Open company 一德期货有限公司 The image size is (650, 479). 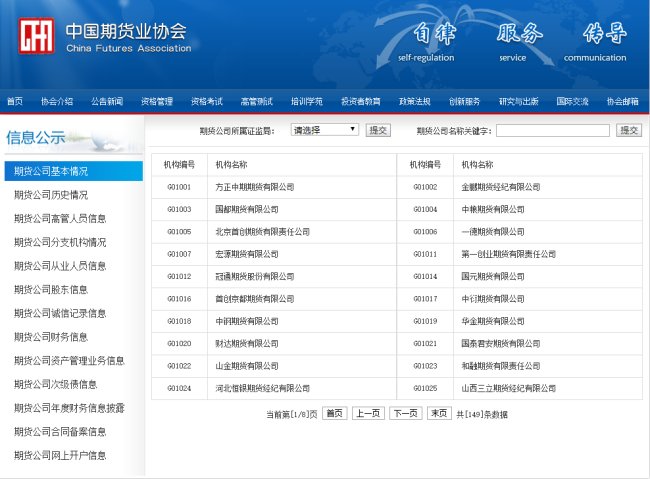(x=493, y=232)
